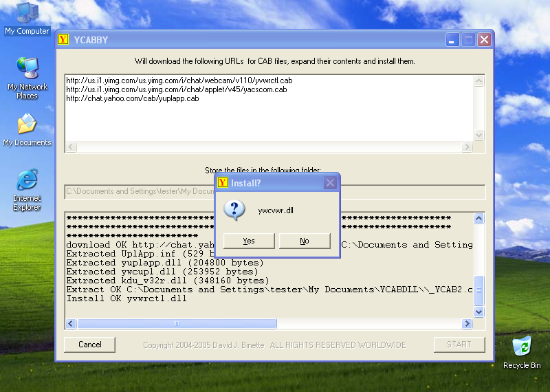This screenshot has height=392, width=550.
Task: Click log line Extracted UplApp.inf
Action: (x=140, y=254)
